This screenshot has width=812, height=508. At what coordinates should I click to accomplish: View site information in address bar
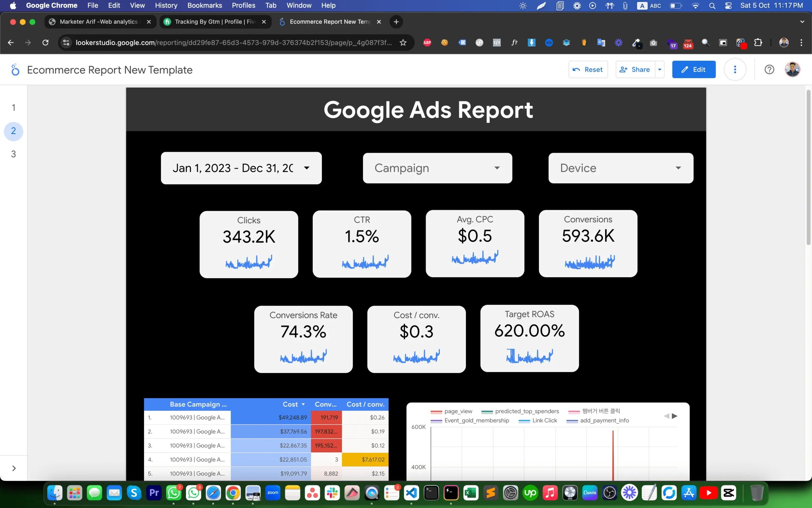[66, 42]
